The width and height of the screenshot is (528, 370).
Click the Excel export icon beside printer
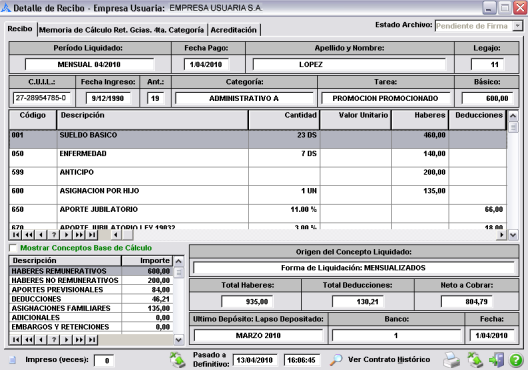coord(475,360)
